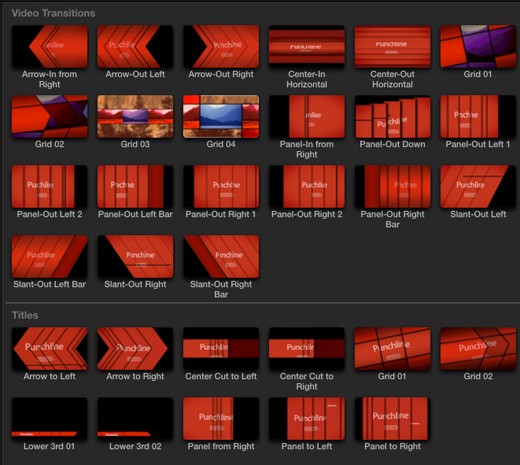Choose the Grid 04 transition preview

coord(221,117)
